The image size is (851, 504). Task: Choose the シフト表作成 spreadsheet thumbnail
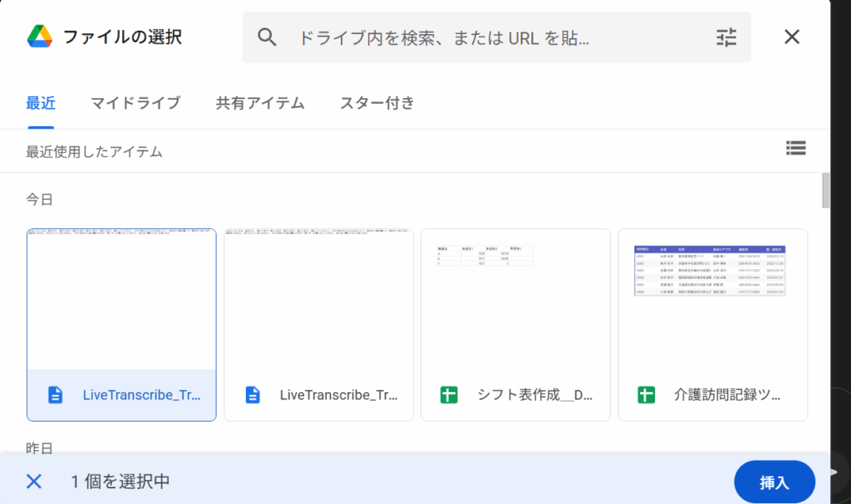515,299
